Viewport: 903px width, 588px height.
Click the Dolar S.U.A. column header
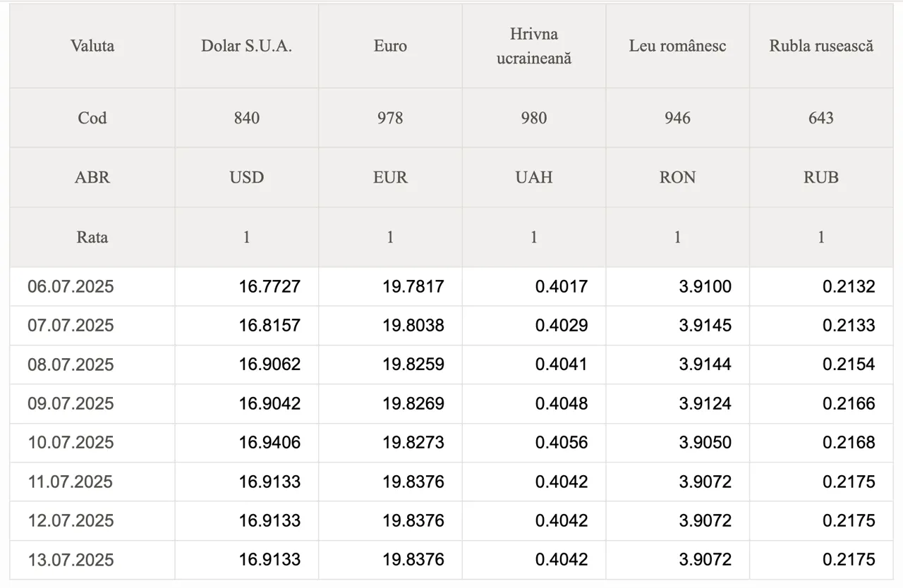pos(247,47)
